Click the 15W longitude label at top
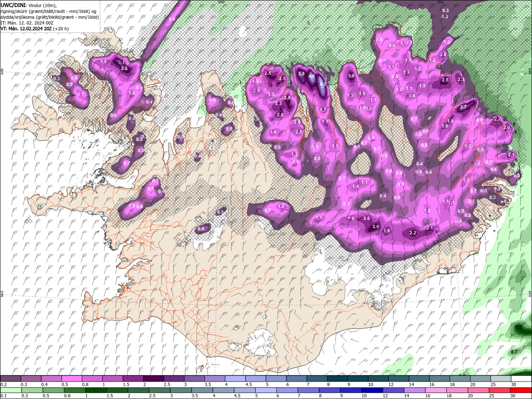532x399 pixels. coord(440,2)
